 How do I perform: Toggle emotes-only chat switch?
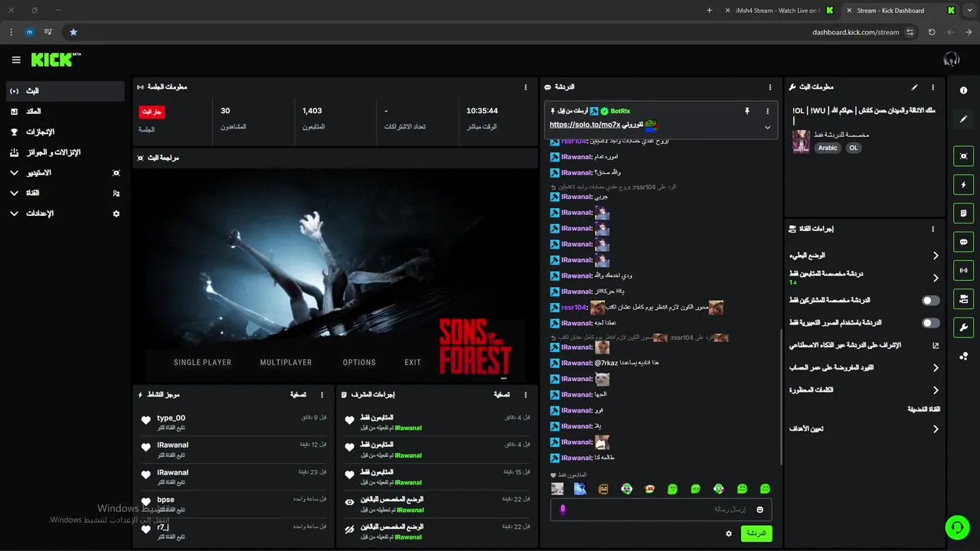931,323
